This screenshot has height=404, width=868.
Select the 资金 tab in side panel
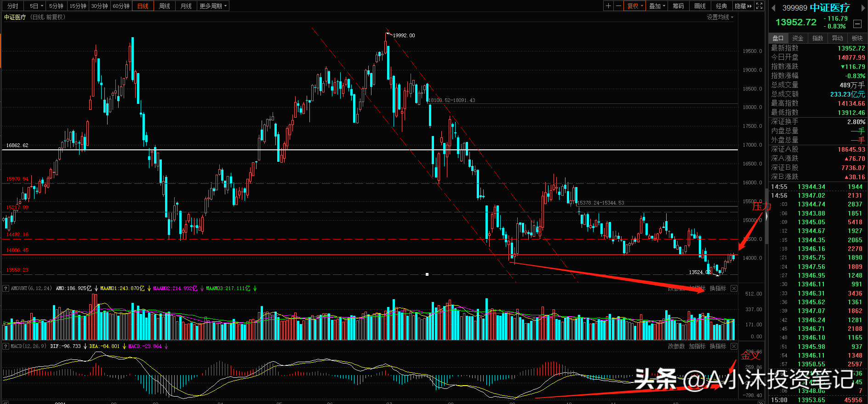tap(798, 38)
